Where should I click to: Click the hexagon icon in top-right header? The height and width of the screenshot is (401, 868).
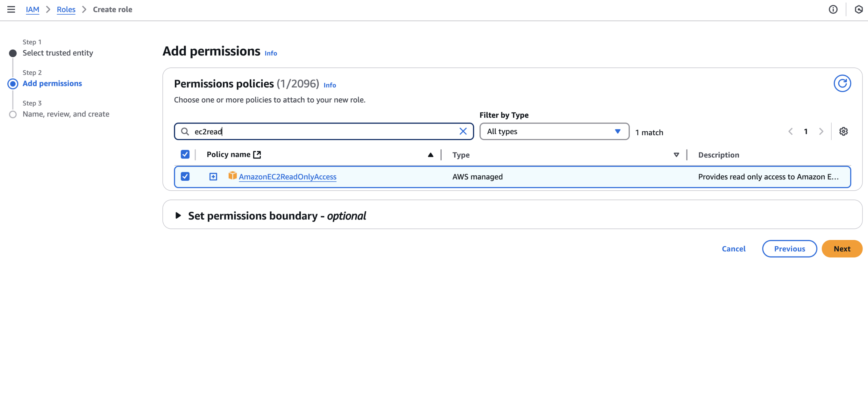[x=858, y=10]
